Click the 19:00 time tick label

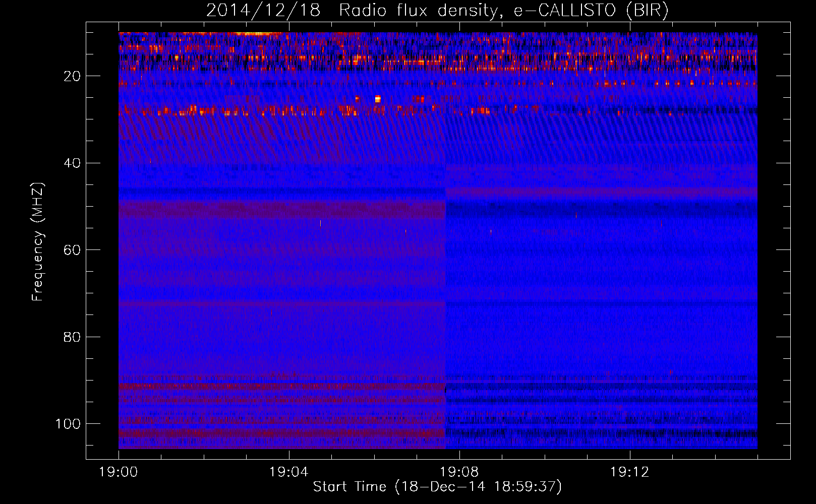pyautogui.click(x=119, y=472)
